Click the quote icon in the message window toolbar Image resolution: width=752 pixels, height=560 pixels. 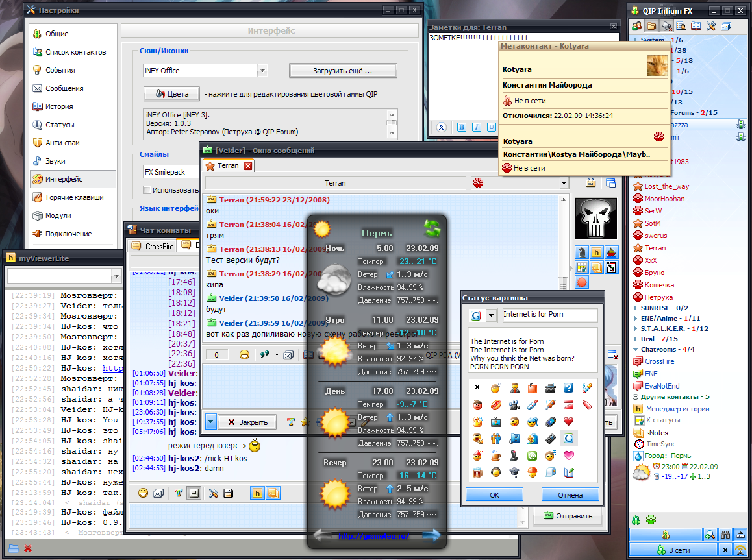[264, 355]
